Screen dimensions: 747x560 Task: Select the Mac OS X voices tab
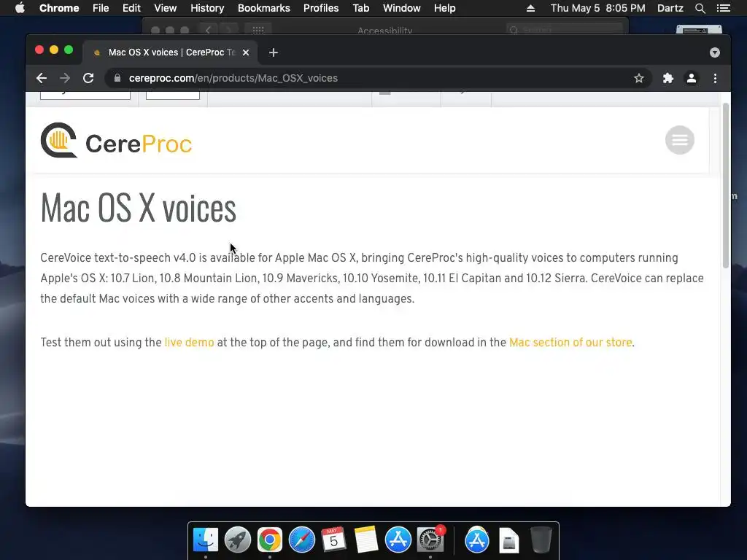tap(171, 52)
